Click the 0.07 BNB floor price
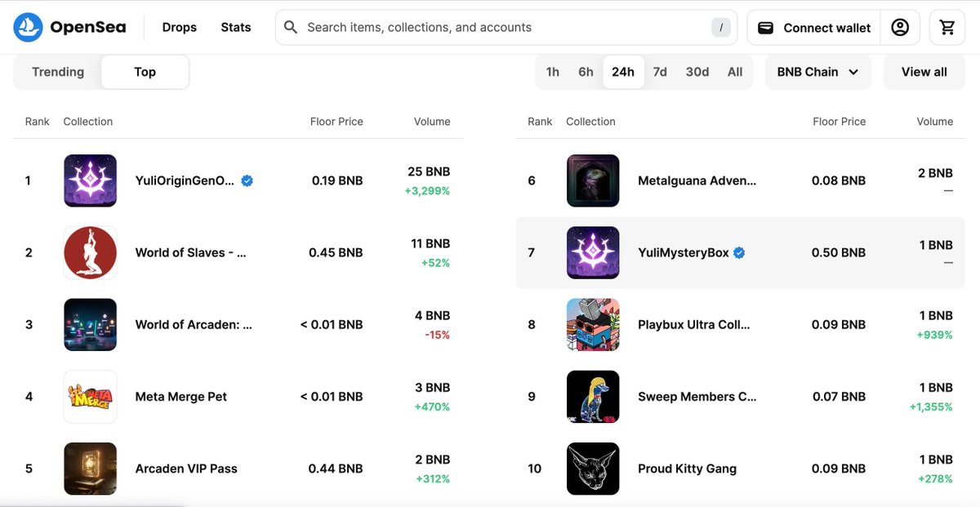The width and height of the screenshot is (980, 507). tap(839, 397)
